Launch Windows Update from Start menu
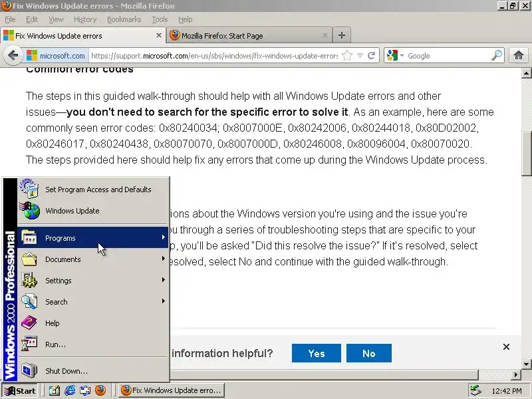 point(93,211)
